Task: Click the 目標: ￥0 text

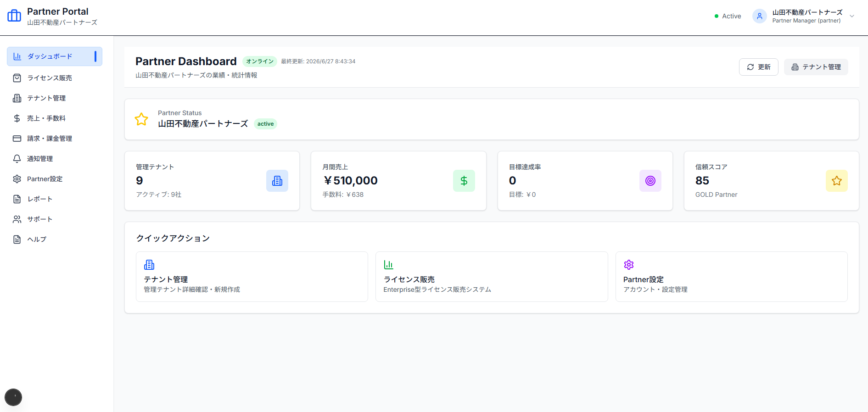Action: 522,195
